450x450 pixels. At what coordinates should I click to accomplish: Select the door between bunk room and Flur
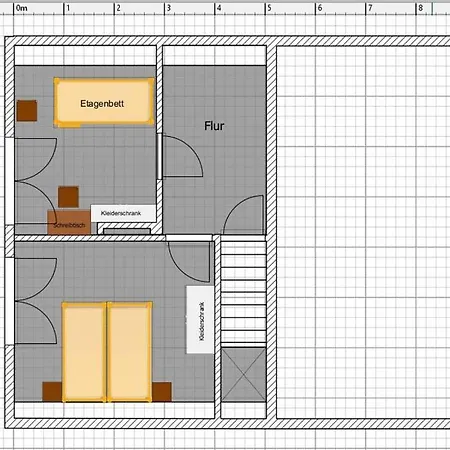(x=180, y=156)
